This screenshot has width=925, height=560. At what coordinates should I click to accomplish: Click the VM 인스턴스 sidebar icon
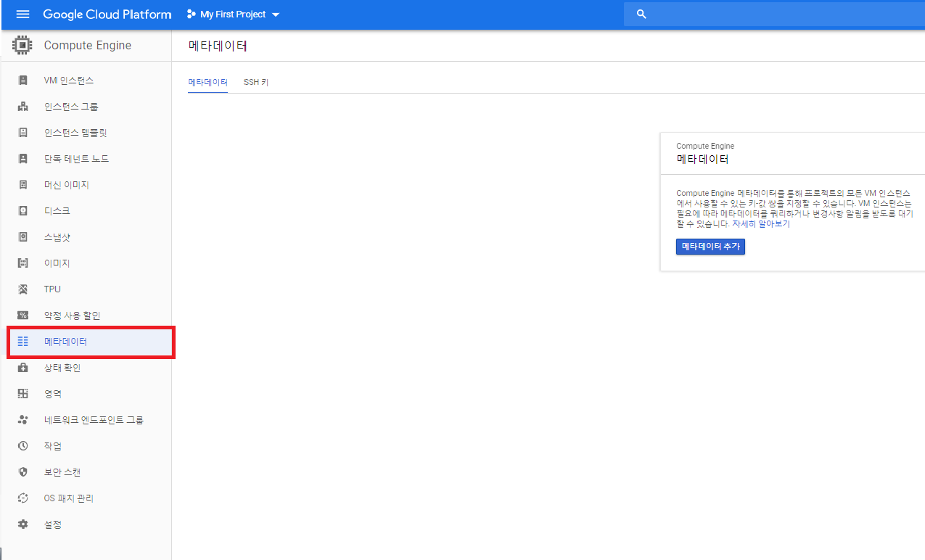pos(22,81)
